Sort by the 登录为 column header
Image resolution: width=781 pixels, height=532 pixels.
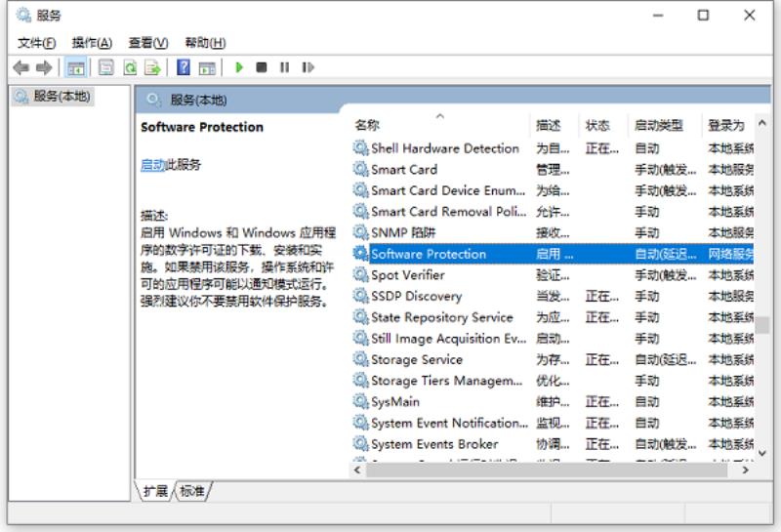728,125
